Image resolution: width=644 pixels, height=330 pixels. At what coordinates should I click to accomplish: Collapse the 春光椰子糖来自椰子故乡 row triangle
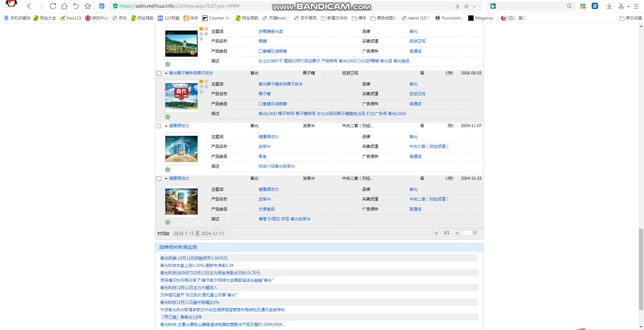click(x=166, y=73)
